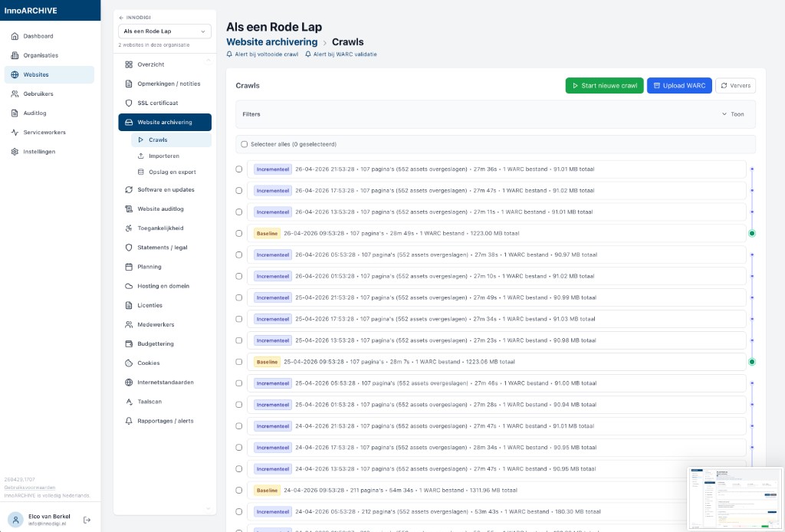Select the Incrementeel crawl of 26-04-2026 21:53:28

coord(239,169)
